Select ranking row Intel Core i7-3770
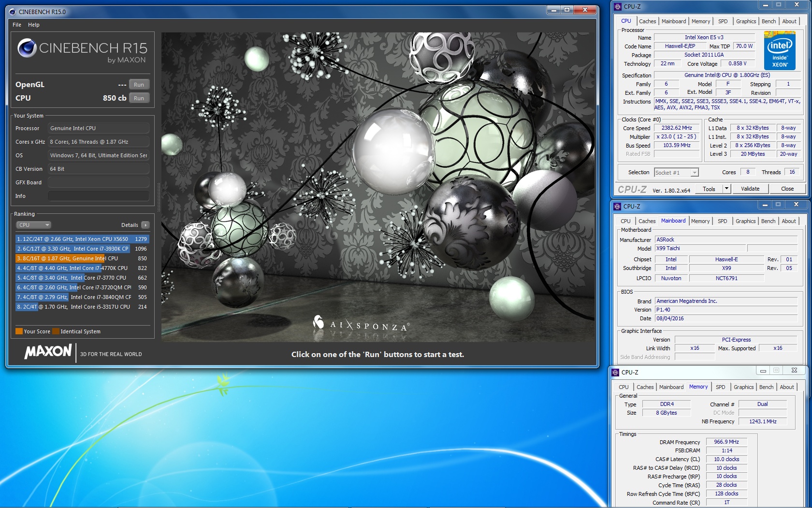Viewport: 812px width, 508px height. pos(82,278)
